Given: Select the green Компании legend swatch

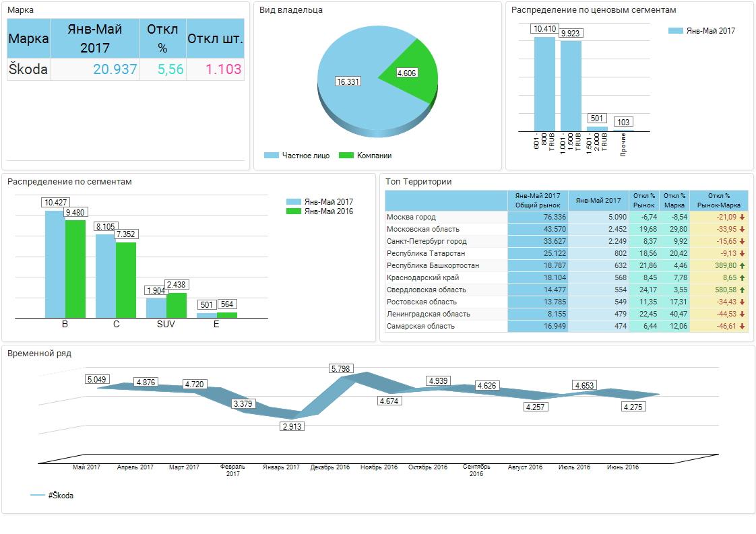Looking at the screenshot, I should coord(346,156).
